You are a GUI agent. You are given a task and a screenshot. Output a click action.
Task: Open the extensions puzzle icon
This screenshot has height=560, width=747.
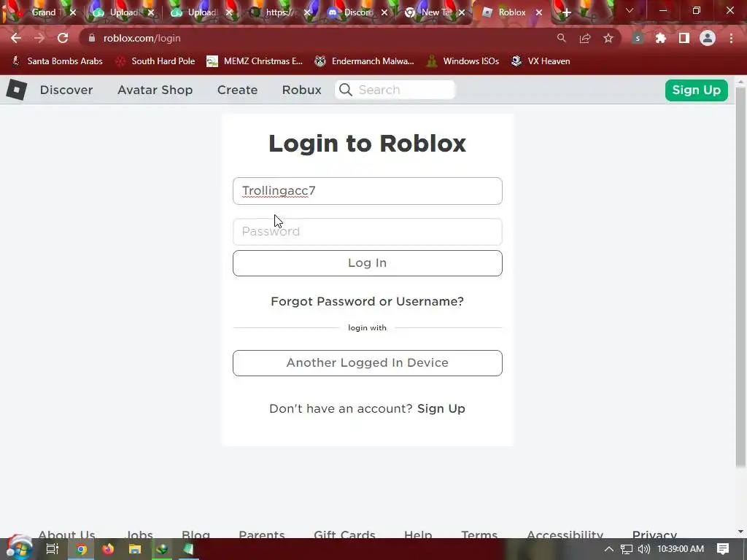[x=661, y=38]
